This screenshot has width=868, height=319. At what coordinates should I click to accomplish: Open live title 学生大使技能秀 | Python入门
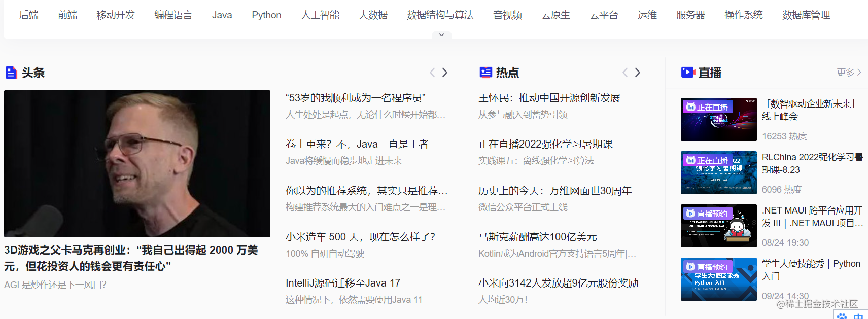tap(811, 270)
